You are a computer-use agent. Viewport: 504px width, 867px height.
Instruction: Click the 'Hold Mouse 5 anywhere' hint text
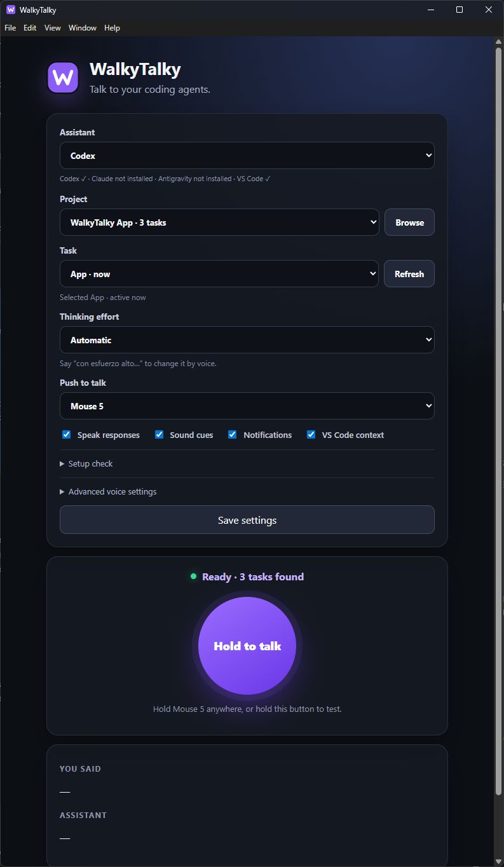tap(247, 709)
